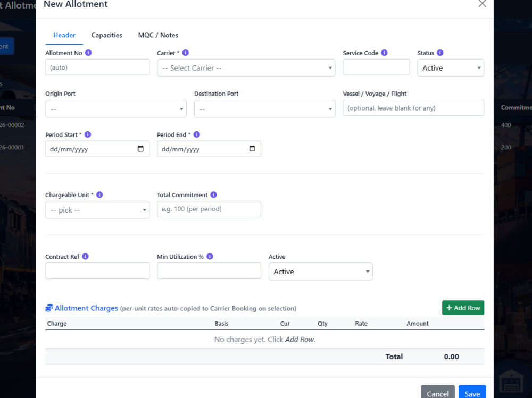Open the Status dropdown showing Active
The image size is (532, 398).
click(451, 68)
